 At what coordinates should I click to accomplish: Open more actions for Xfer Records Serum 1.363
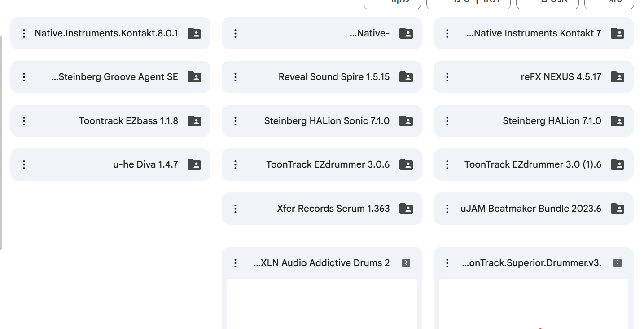tap(236, 209)
